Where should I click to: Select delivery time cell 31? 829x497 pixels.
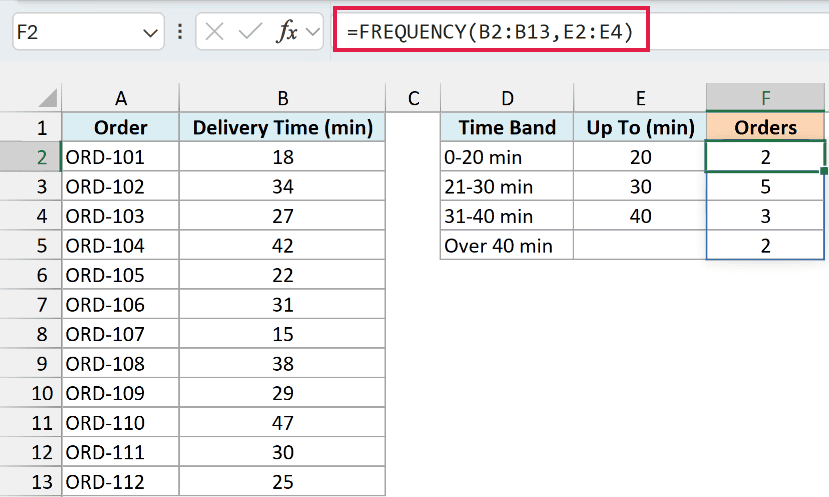282,305
